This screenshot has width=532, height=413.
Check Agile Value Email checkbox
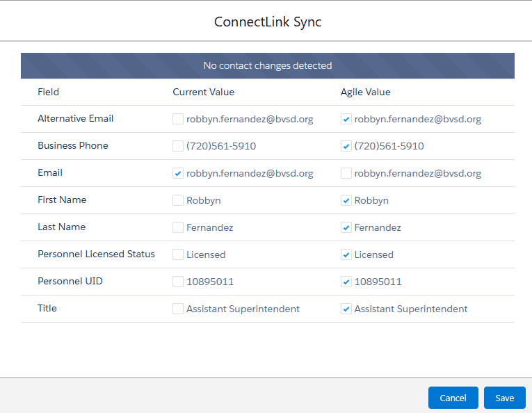tap(346, 173)
